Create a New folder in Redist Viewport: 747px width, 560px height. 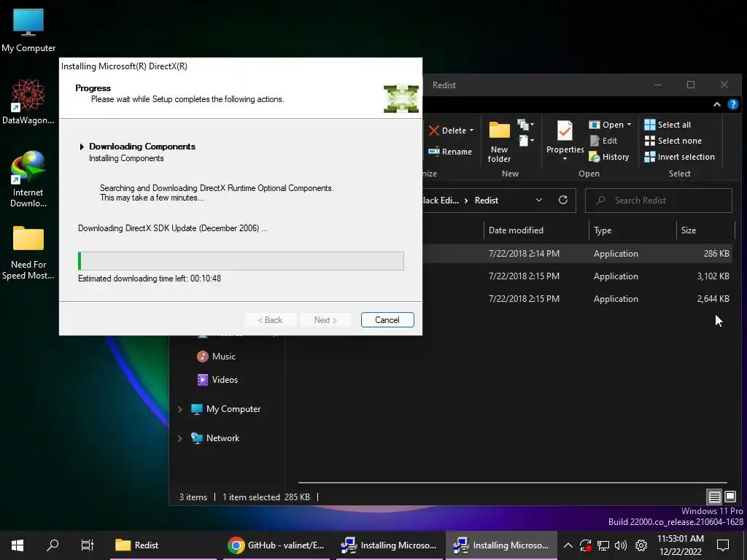499,142
